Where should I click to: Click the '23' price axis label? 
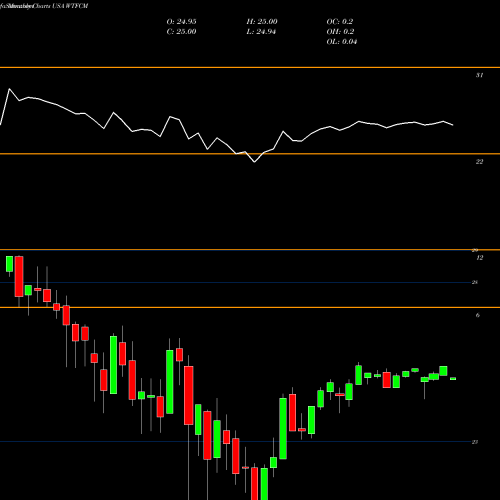click(475, 442)
